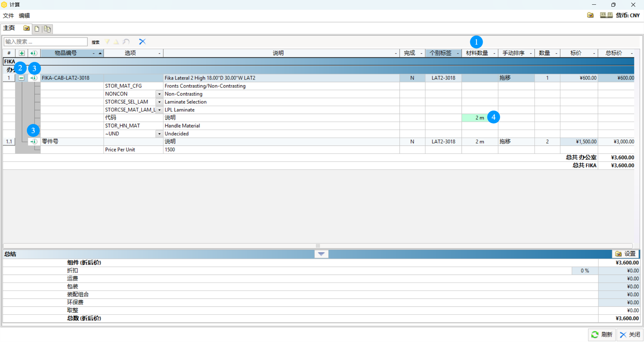Click the 拖移 cell in row 1
This screenshot has height=342, width=644.
coord(516,78)
